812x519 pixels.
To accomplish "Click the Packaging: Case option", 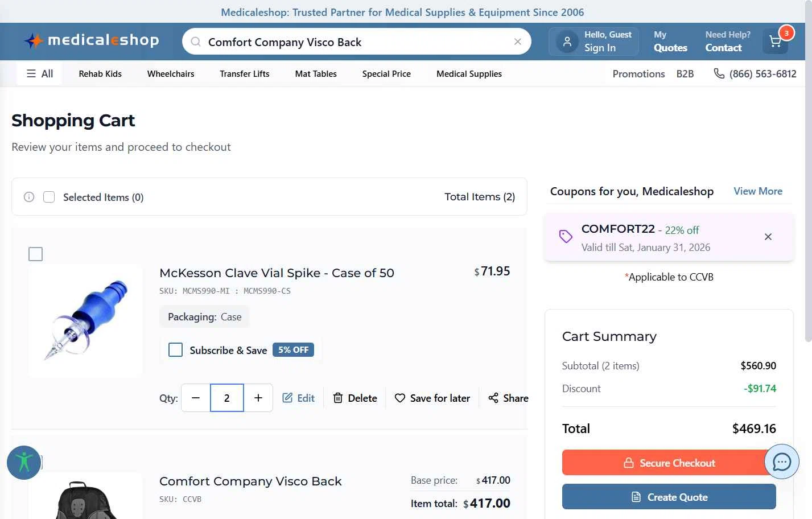I will pos(204,317).
